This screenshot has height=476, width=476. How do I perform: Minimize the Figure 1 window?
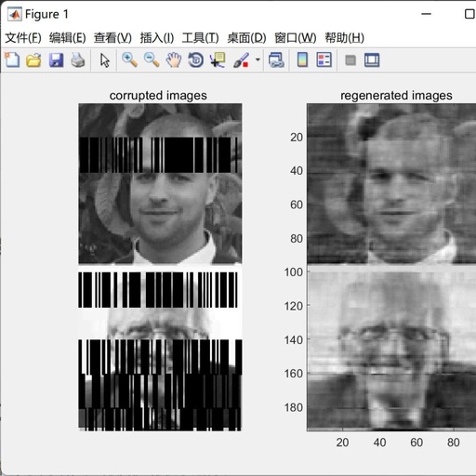click(x=427, y=14)
